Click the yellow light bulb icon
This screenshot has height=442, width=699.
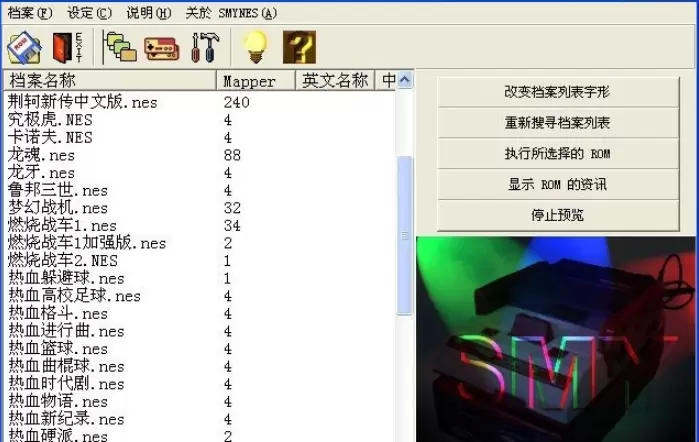coord(257,46)
